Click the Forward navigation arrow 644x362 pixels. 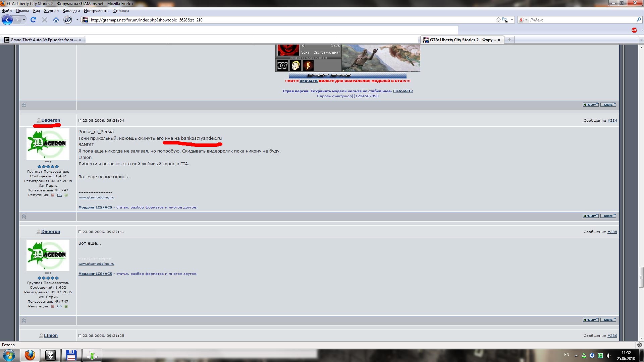[x=17, y=20]
